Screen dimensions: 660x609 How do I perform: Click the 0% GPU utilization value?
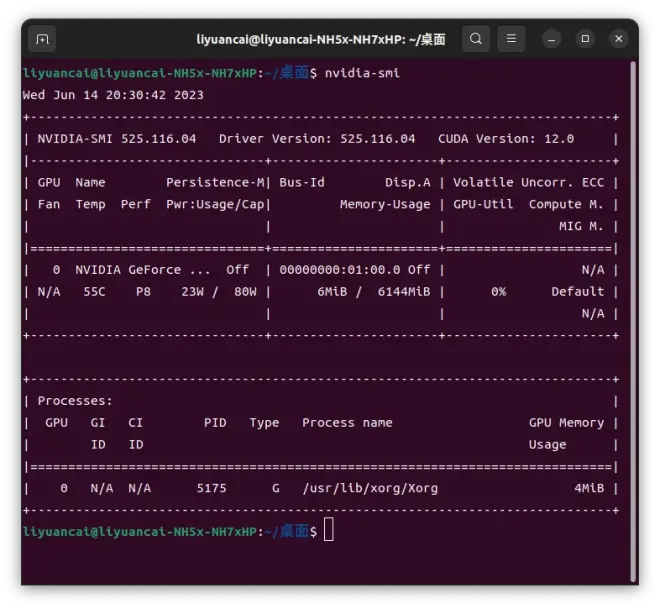tap(498, 292)
